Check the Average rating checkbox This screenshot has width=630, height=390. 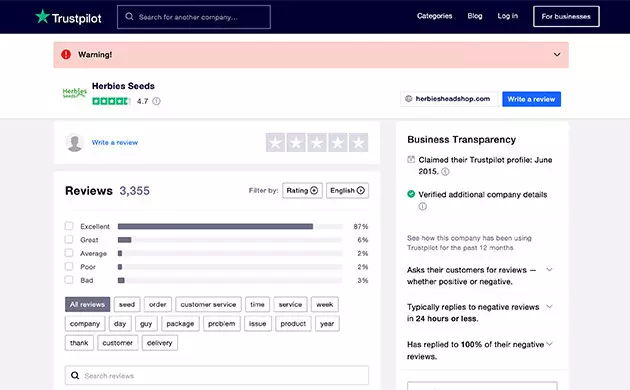(x=69, y=253)
